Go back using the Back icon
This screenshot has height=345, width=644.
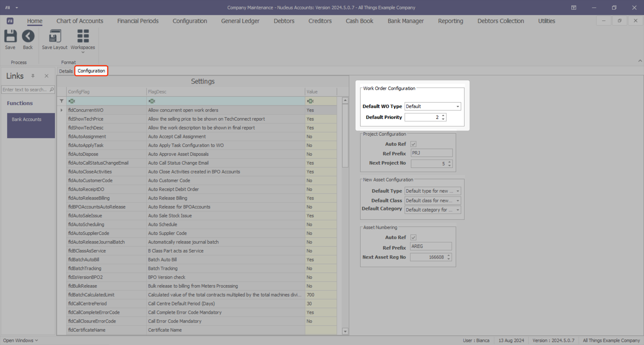tap(28, 40)
